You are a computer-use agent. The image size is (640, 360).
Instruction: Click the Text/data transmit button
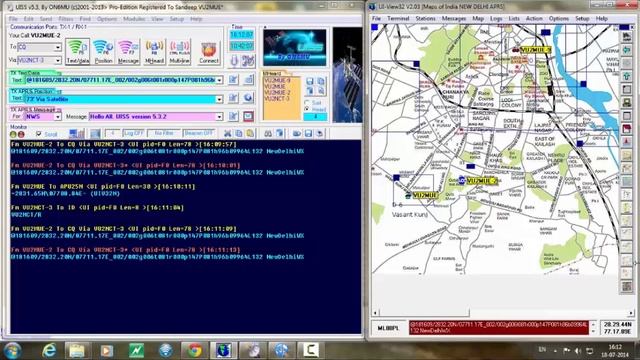point(78,51)
